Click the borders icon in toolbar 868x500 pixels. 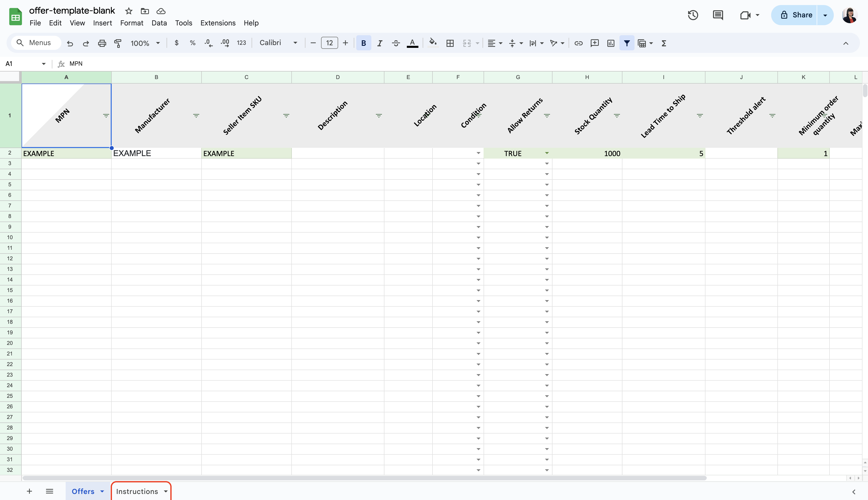[x=450, y=43]
